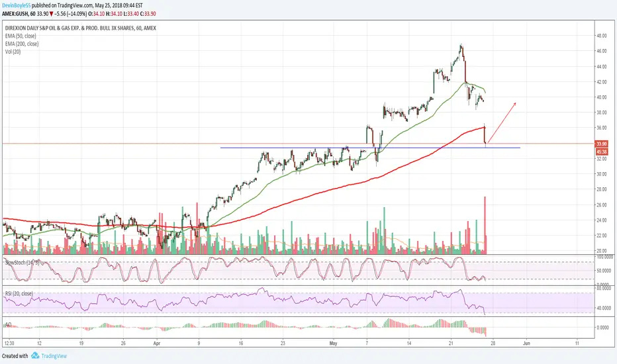
Task: Click the 12:30 time axis label
Action: point(9,343)
